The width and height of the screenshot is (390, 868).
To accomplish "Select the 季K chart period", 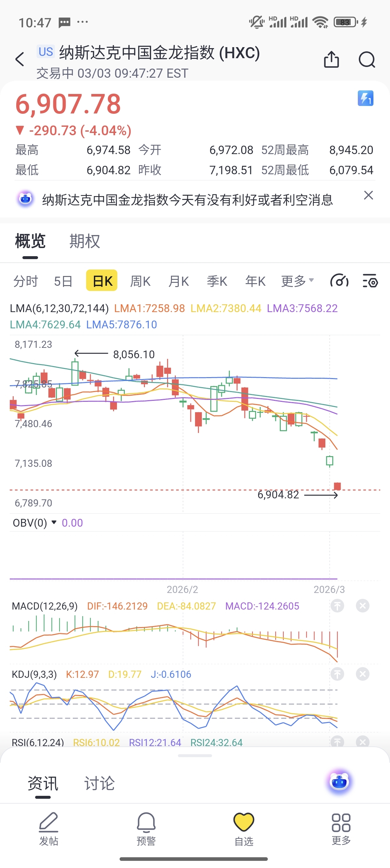I will (x=217, y=281).
